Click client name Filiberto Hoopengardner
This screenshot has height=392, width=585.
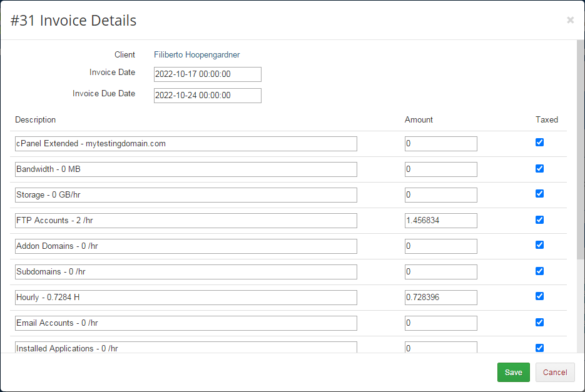[196, 54]
